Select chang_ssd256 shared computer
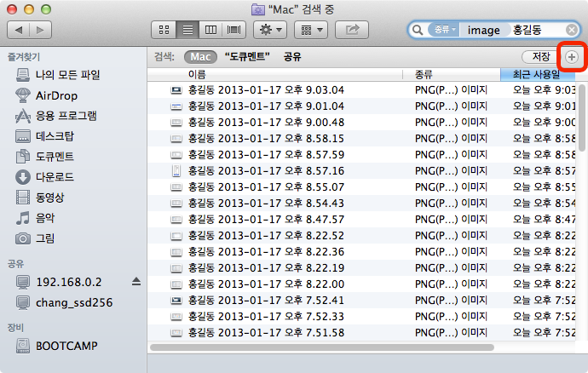Image resolution: width=588 pixels, height=373 pixels. 73,302
